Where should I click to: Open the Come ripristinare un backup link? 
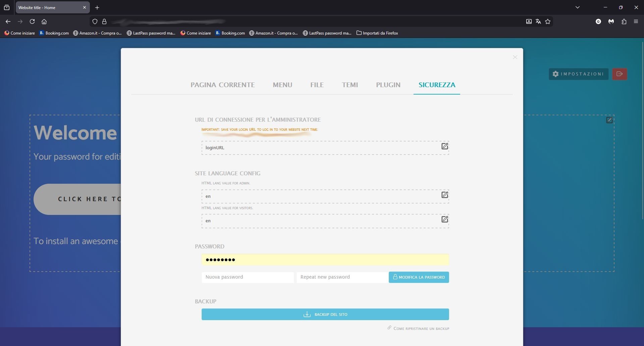[x=421, y=329]
